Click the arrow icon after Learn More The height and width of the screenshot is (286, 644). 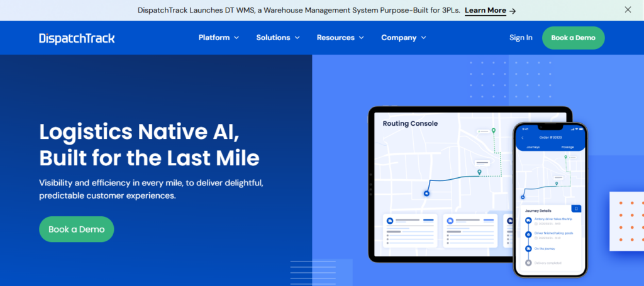point(512,11)
